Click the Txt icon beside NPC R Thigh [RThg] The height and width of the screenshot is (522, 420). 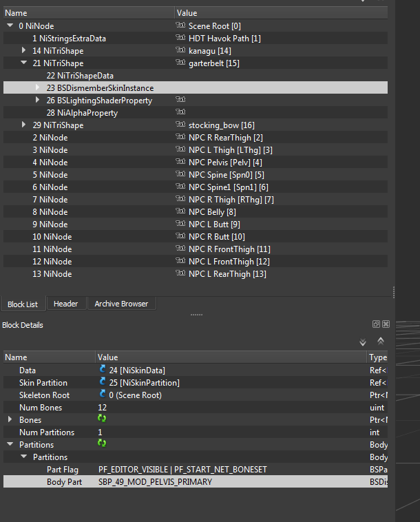coord(180,199)
